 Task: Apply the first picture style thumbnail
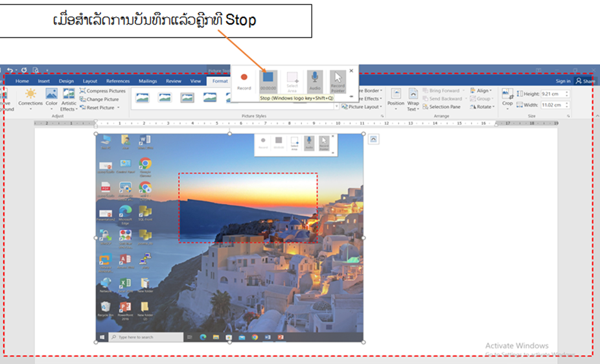tap(143, 97)
